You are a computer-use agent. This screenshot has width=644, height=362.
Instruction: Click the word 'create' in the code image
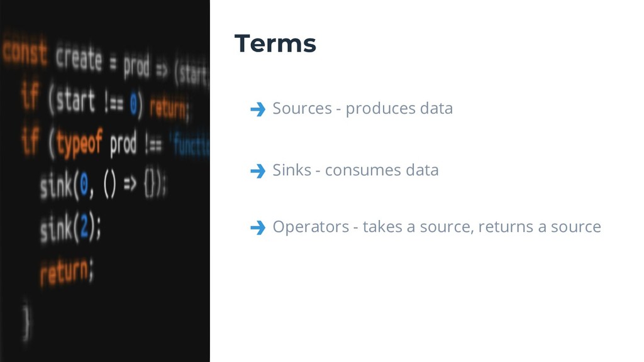coord(79,57)
